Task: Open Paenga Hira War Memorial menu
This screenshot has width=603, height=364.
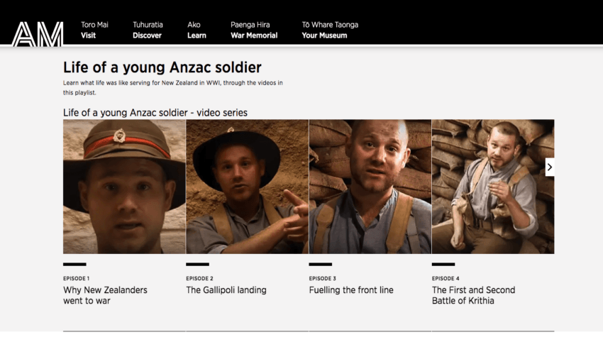Action: pyautogui.click(x=254, y=30)
